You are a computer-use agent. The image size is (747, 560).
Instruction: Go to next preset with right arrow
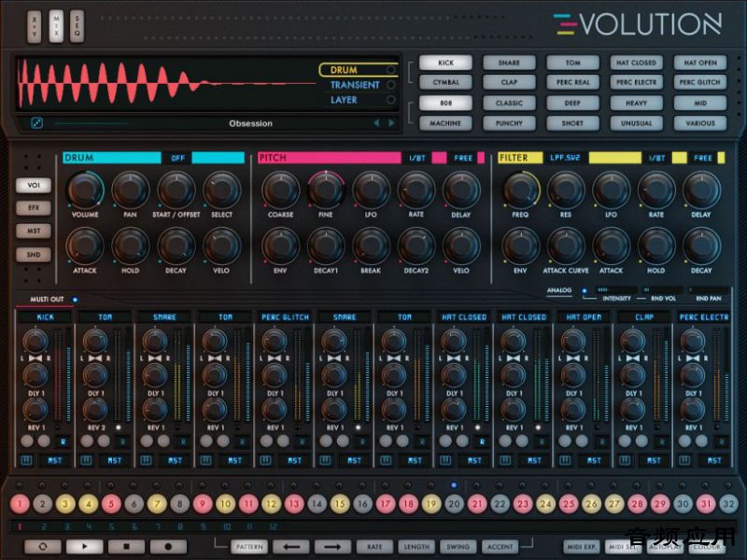[x=391, y=123]
